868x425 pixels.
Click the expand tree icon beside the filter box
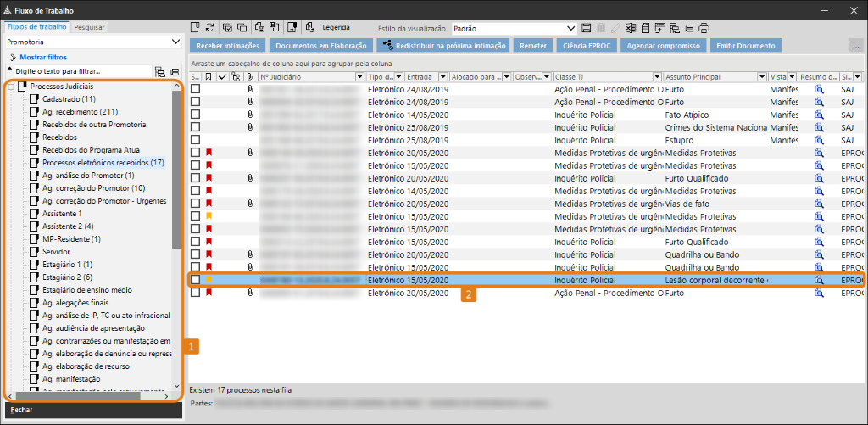(x=160, y=72)
